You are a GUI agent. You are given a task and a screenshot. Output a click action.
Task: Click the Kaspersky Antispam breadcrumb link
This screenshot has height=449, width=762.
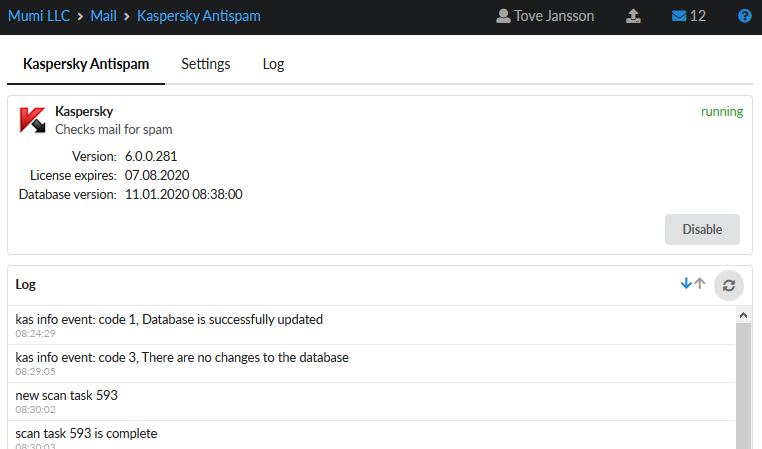pyautogui.click(x=200, y=16)
